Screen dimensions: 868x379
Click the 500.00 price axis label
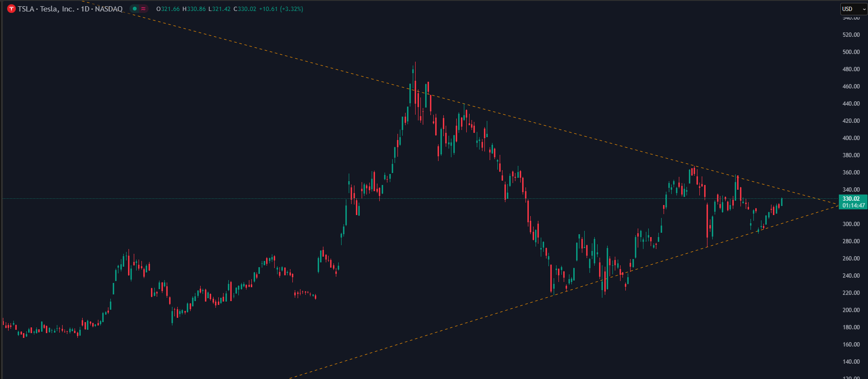851,52
